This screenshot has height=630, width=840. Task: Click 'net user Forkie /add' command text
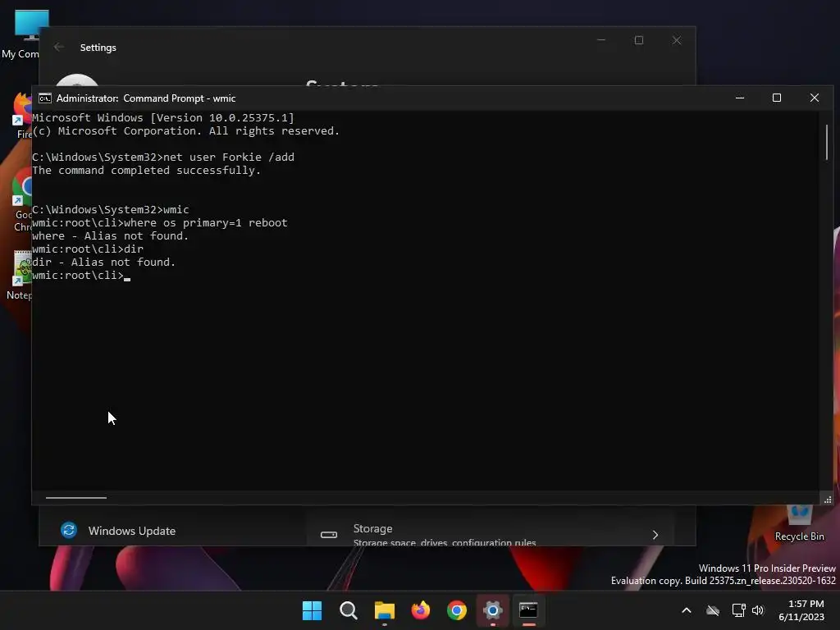click(229, 157)
